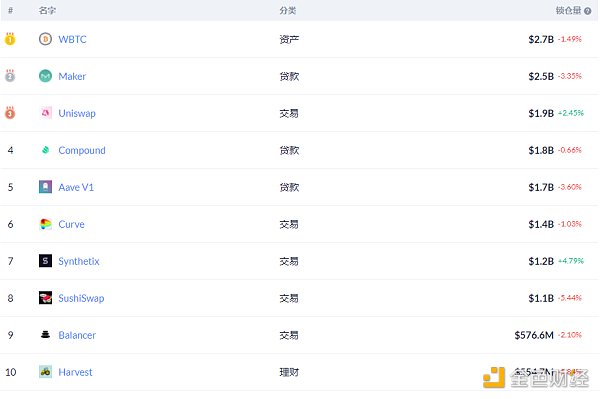
Task: Click the gold first-place medal badge
Action: click(10, 39)
